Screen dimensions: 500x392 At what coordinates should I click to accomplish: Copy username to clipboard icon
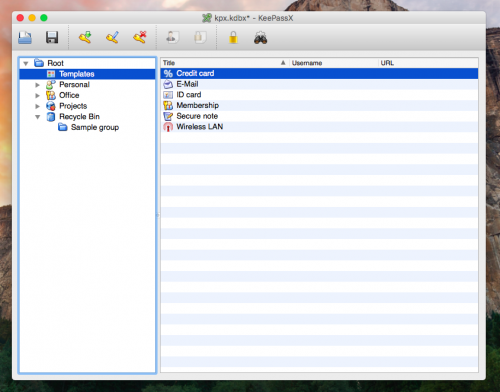pos(172,37)
